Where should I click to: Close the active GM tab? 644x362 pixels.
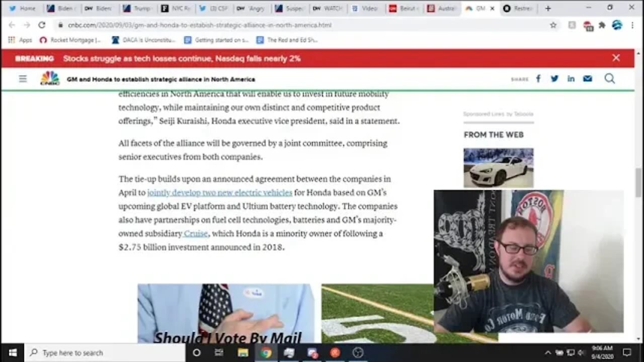point(492,9)
